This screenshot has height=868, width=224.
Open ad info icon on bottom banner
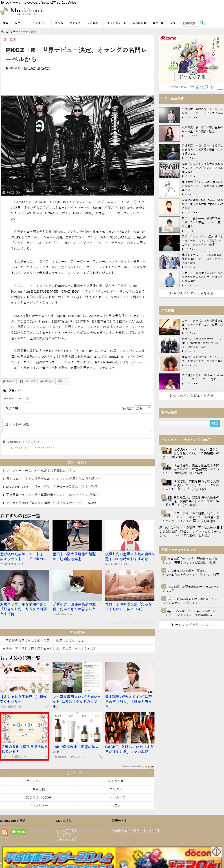pos(216,852)
